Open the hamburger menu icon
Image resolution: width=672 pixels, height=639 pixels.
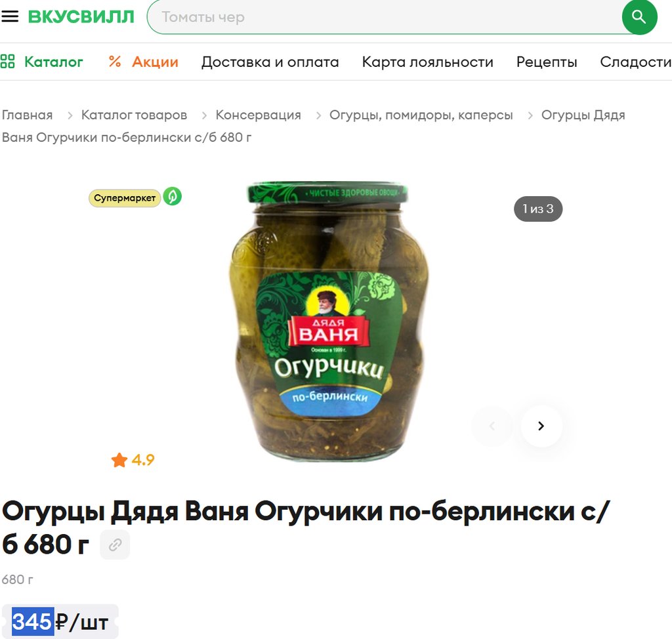pos(10,16)
